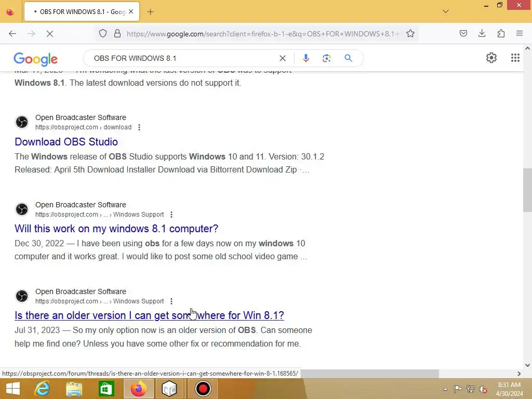
Task: Open the Windows Store taskbar icon
Action: [x=106, y=389]
